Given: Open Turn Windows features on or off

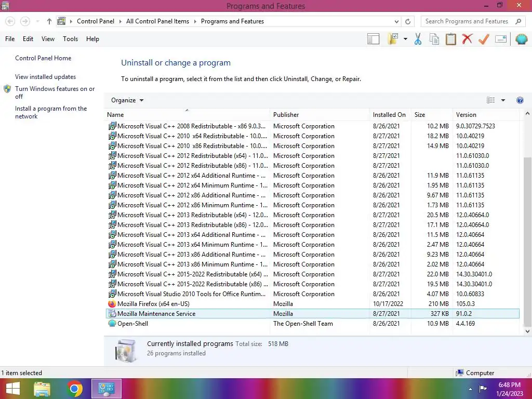Looking at the screenshot, I should point(55,92).
